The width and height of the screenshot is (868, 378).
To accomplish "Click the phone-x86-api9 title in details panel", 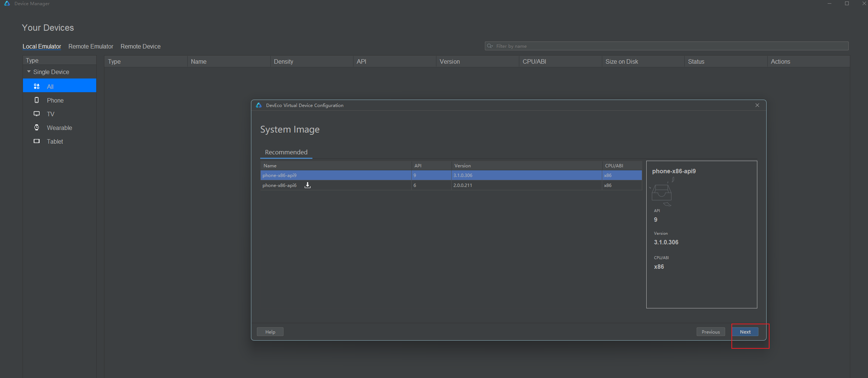I will 674,171.
